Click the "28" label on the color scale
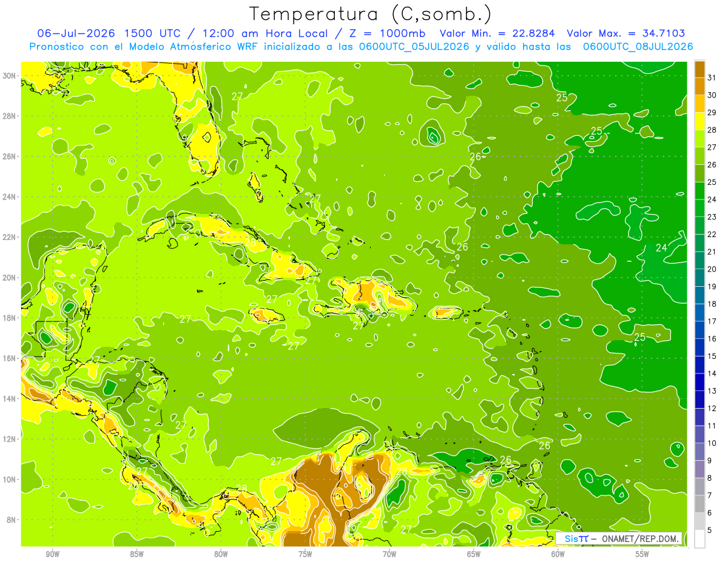This screenshot has width=728, height=562. (712, 130)
